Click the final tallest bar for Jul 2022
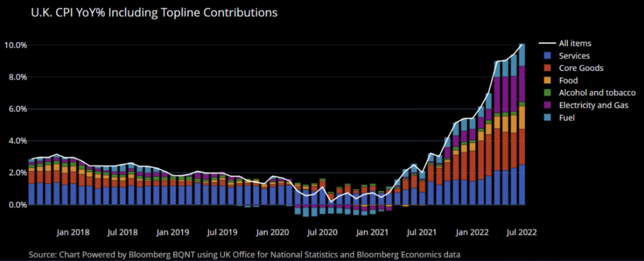 pos(522,124)
